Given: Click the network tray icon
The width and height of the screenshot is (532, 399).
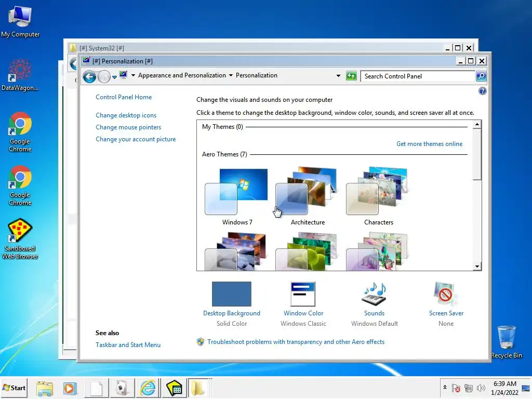Looking at the screenshot, I should pos(469,388).
